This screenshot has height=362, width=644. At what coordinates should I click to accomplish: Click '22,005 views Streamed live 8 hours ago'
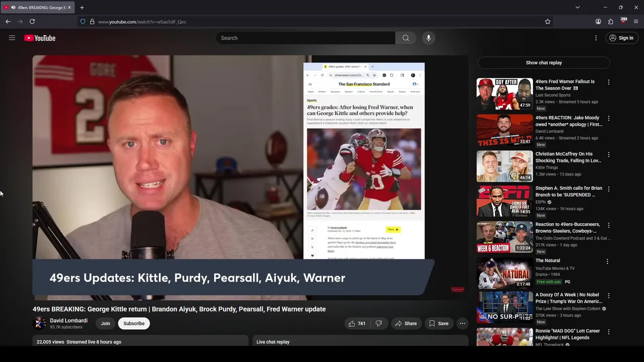point(79,342)
